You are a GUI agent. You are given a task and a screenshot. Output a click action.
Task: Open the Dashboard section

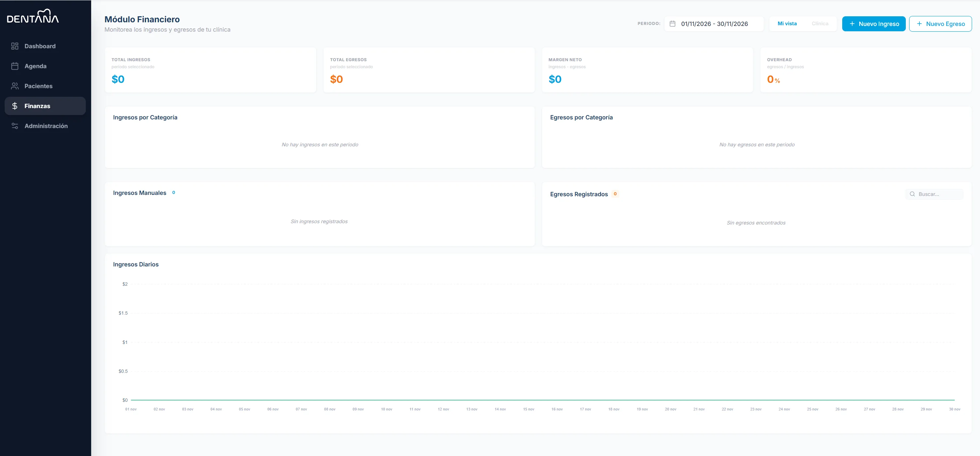pyautogui.click(x=45, y=46)
